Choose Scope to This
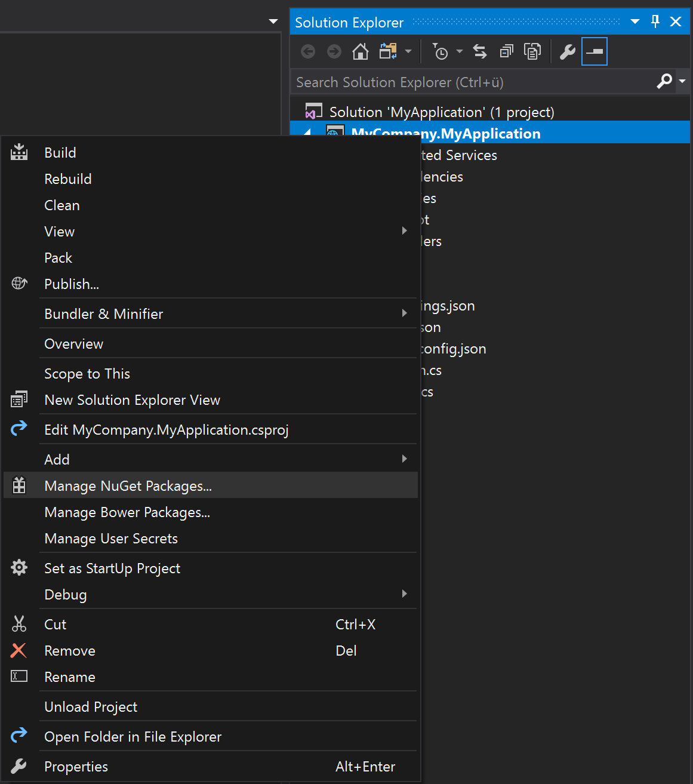 coord(87,374)
